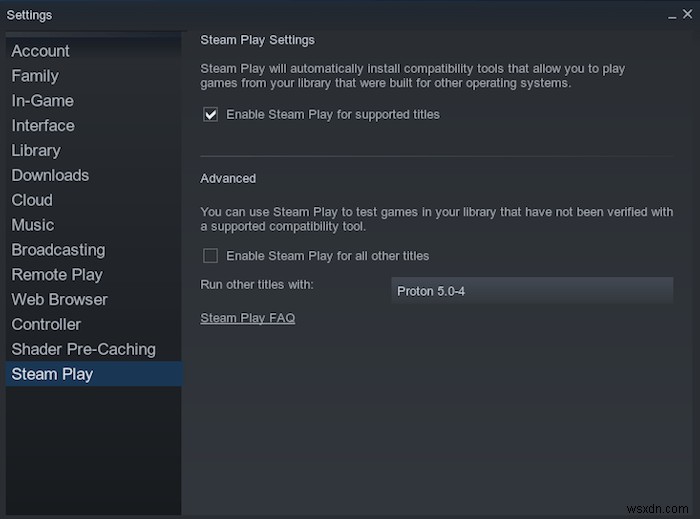Go to In-Game settings
Screen dimensions: 700x519
(x=42, y=101)
